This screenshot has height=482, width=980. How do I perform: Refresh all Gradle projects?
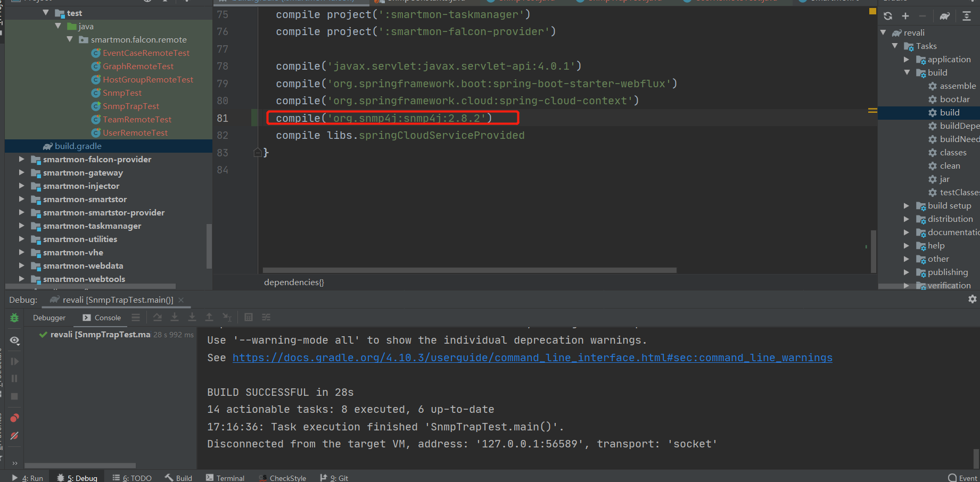pos(888,15)
